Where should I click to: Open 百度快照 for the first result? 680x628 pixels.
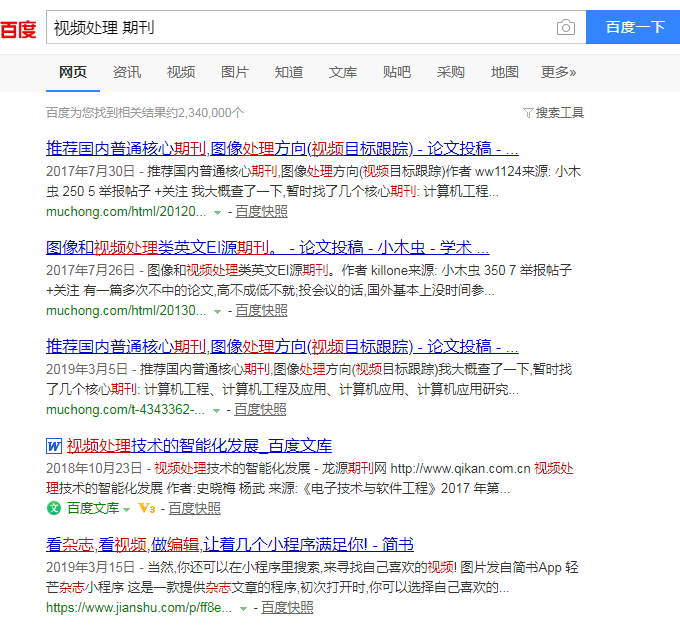(261, 212)
